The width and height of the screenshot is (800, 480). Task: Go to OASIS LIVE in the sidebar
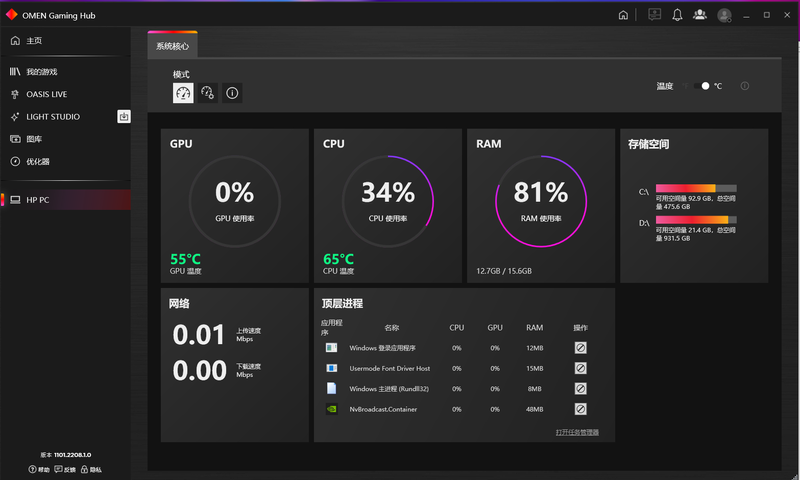tap(46, 94)
